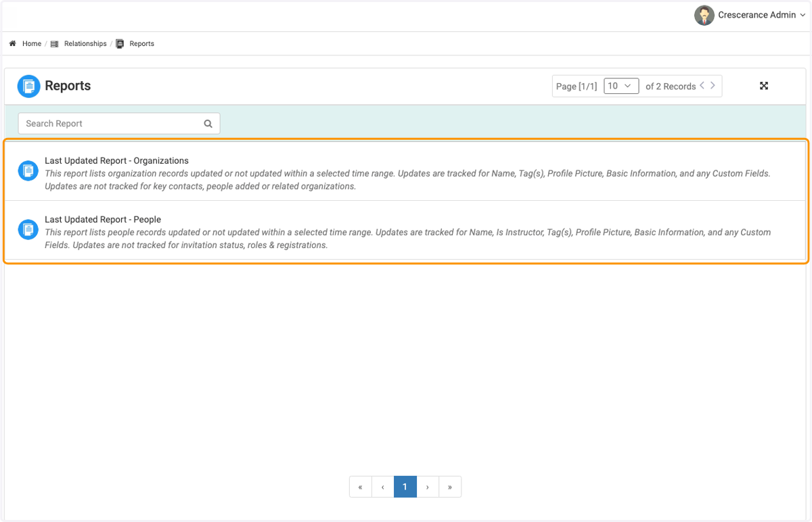Click the search magnifier icon
This screenshot has height=522, width=812.
pyautogui.click(x=208, y=124)
